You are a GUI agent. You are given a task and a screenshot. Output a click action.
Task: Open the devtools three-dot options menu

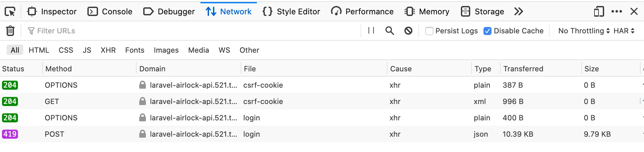click(x=617, y=11)
